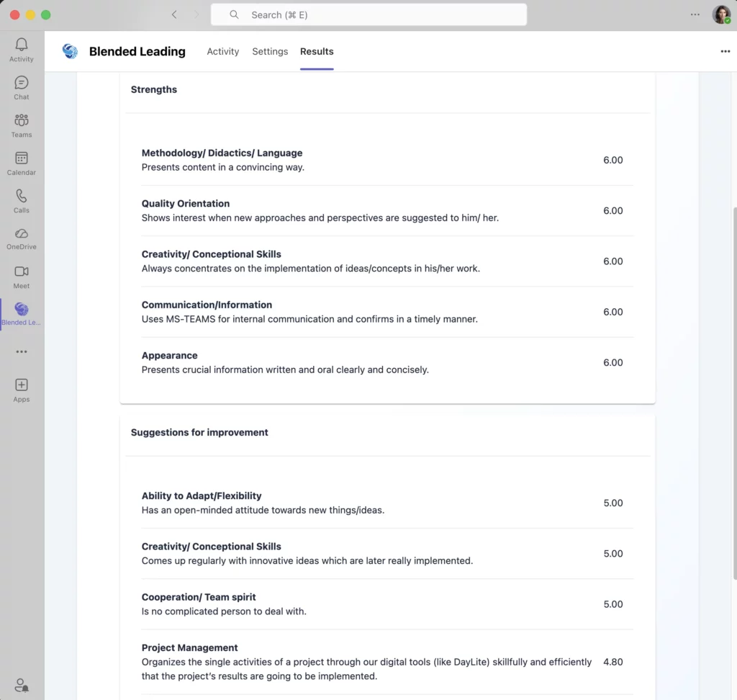Open the Activity bell icon in sidebar
Screen dimensions: 737x700
22,46
